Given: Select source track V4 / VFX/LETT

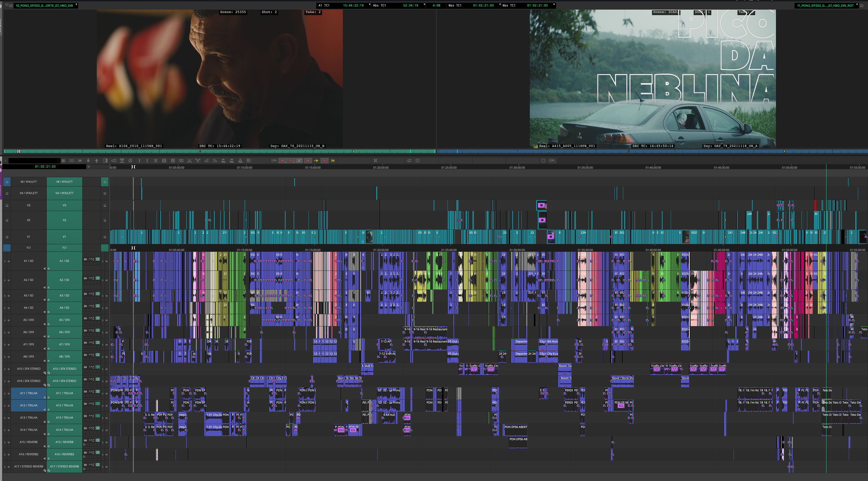Looking at the screenshot, I should tap(29, 193).
